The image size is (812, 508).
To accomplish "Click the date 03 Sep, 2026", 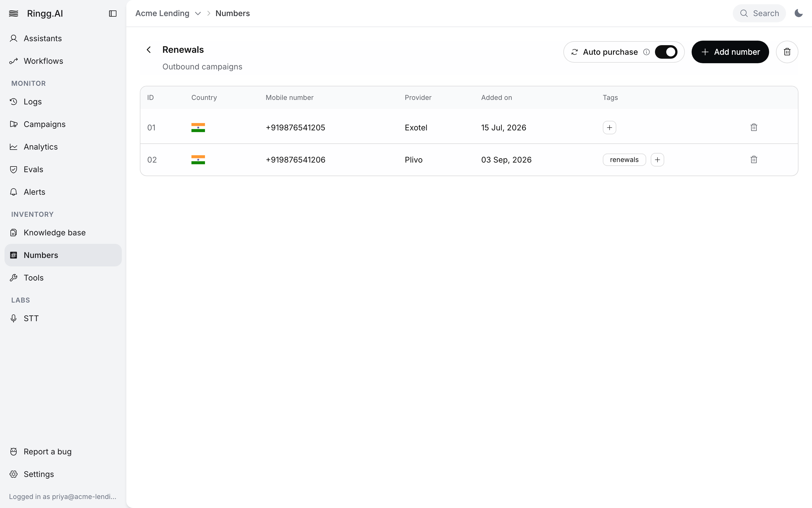I will [506, 159].
